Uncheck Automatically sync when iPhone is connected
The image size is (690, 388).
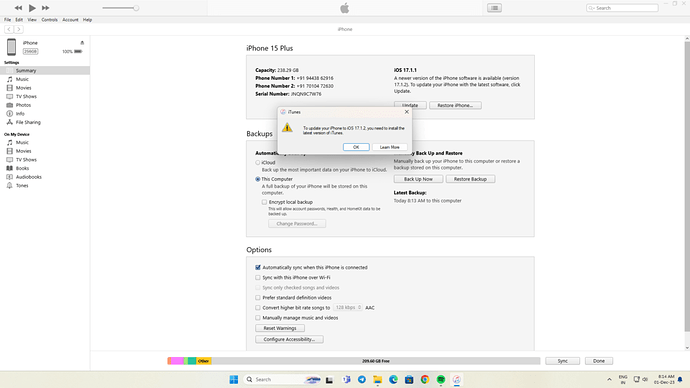(x=258, y=267)
